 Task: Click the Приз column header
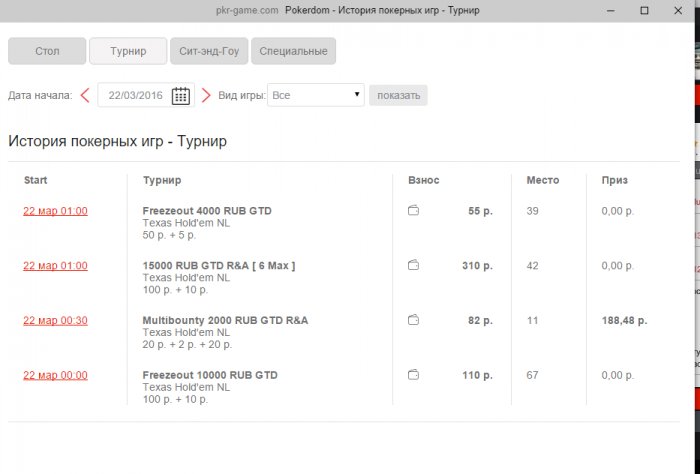pos(614,180)
